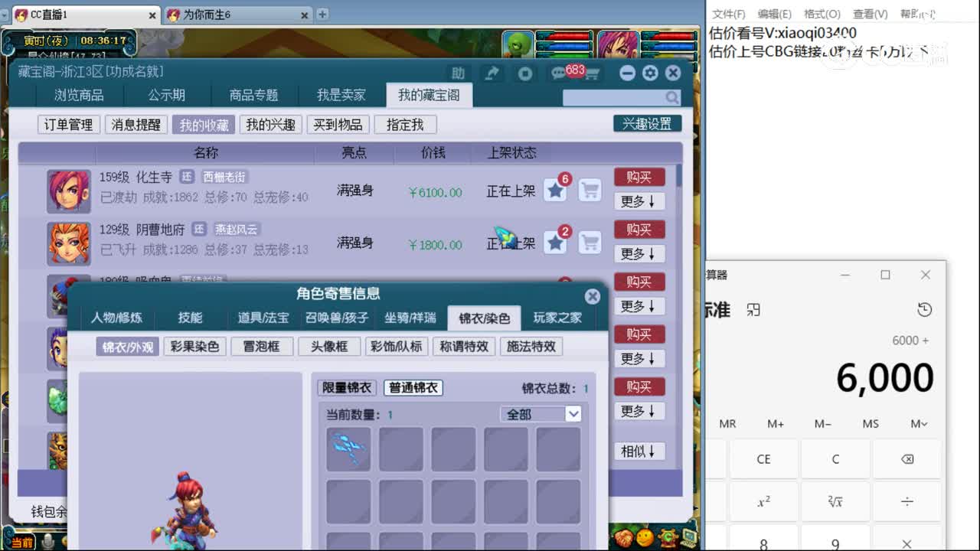980x551 pixels.
Task: Switch to the 限量锦衣 filter
Action: [347, 388]
